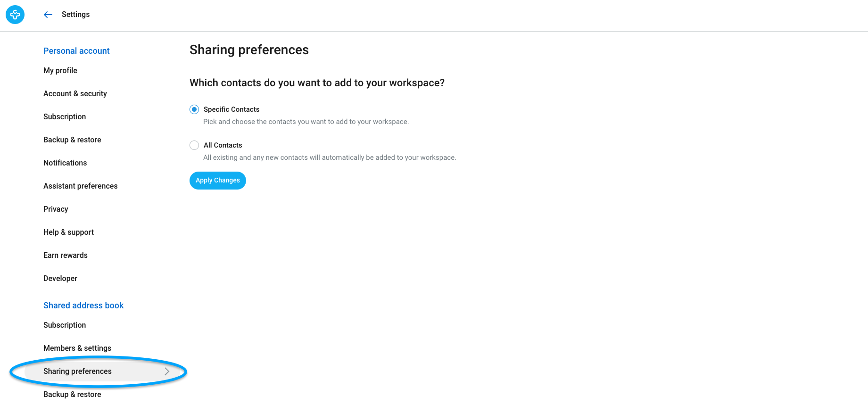Open shared address book Backup & restore

pyautogui.click(x=72, y=394)
